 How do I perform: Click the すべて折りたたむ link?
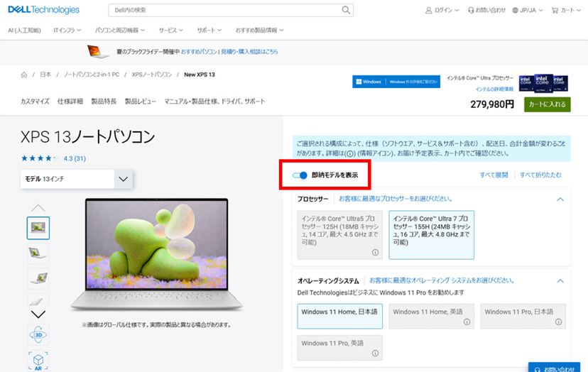point(540,175)
